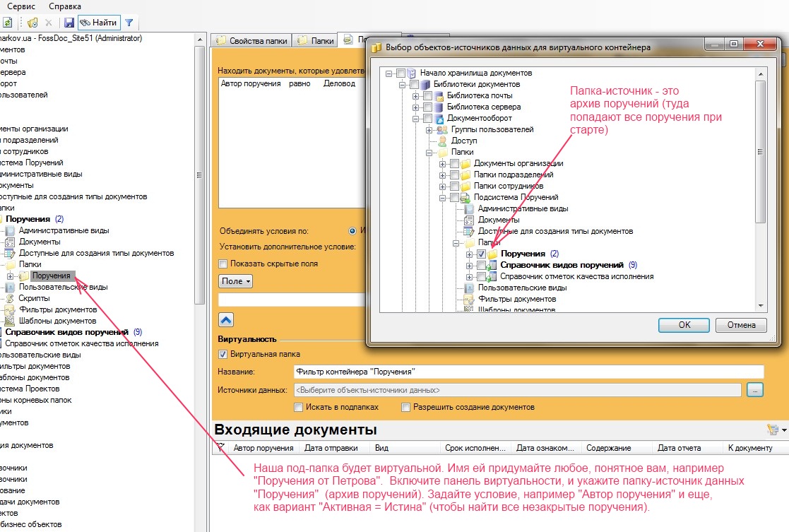Disable the Виртуальная папка checkbox
Image resolution: width=789 pixels, height=532 pixels.
223,354
